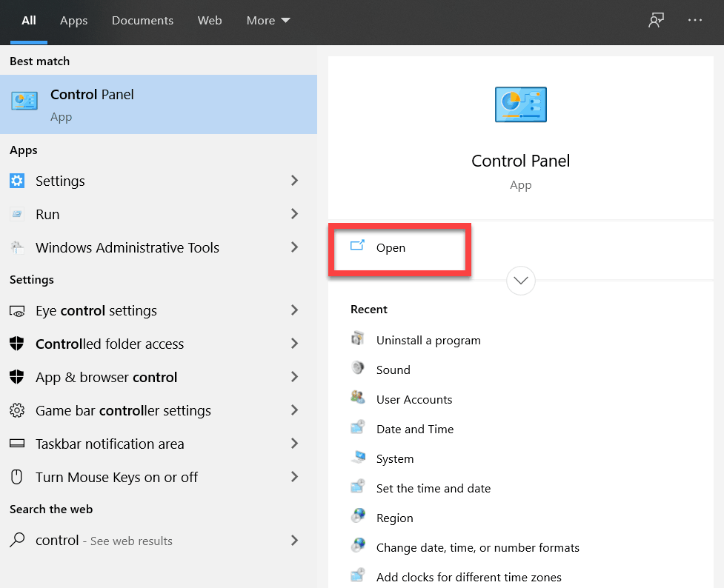Click the Open action icon
This screenshot has width=724, height=588.
[x=357, y=245]
